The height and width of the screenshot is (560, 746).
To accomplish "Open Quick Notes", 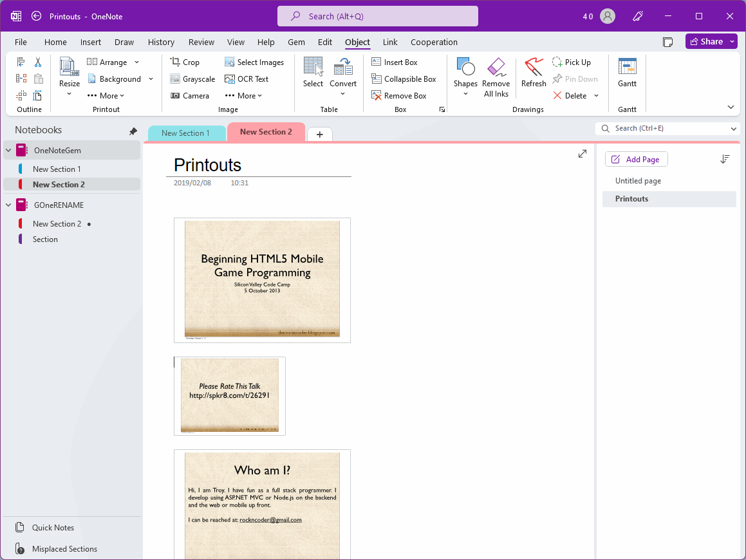I will point(53,527).
